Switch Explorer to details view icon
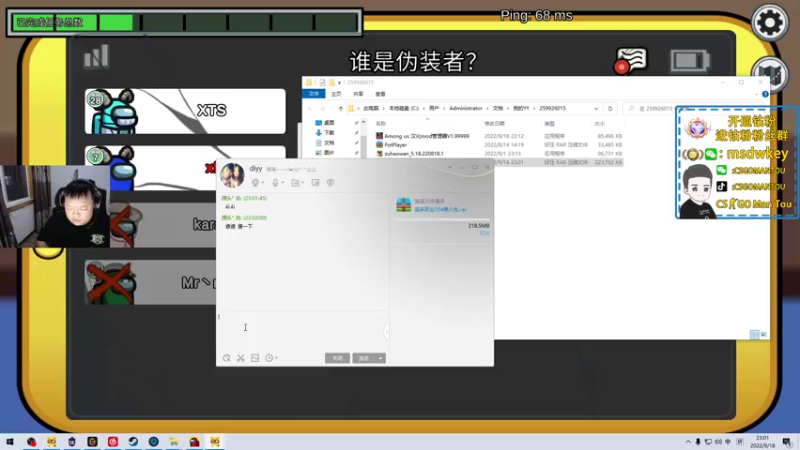 point(754,334)
